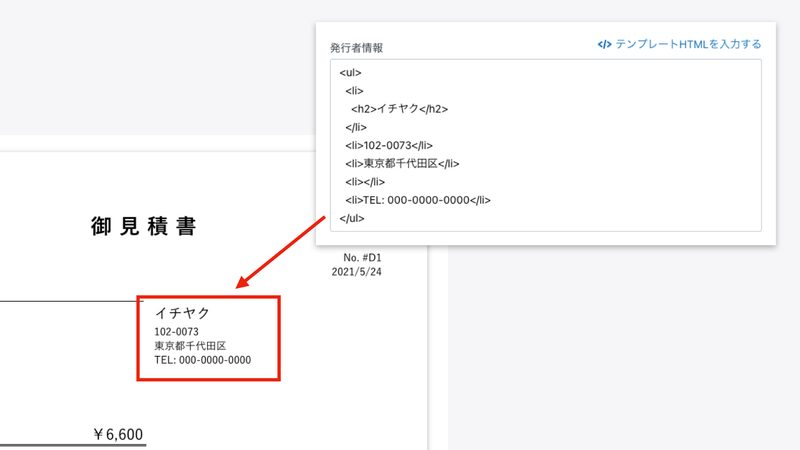The width and height of the screenshot is (800, 450).
Task: Click the code icon beside テンプレートHTMLを入力する
Action: [604, 44]
